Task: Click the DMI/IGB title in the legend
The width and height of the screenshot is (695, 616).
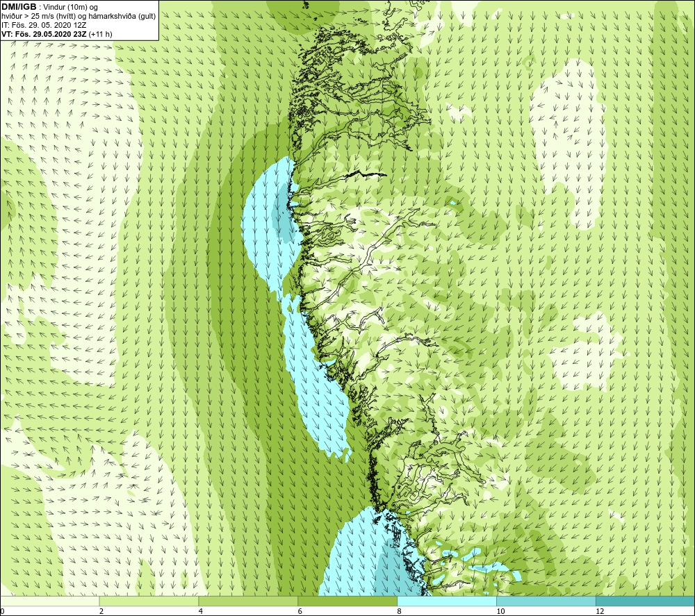Action: 19,7
